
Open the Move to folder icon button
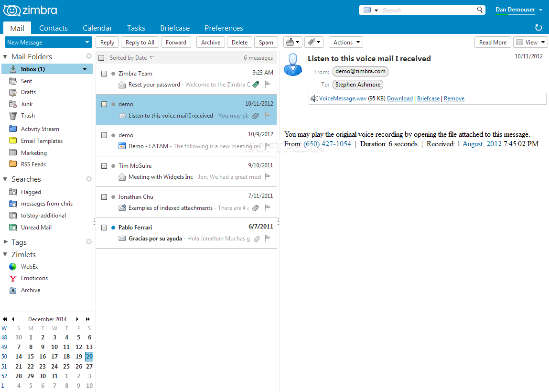tap(293, 43)
